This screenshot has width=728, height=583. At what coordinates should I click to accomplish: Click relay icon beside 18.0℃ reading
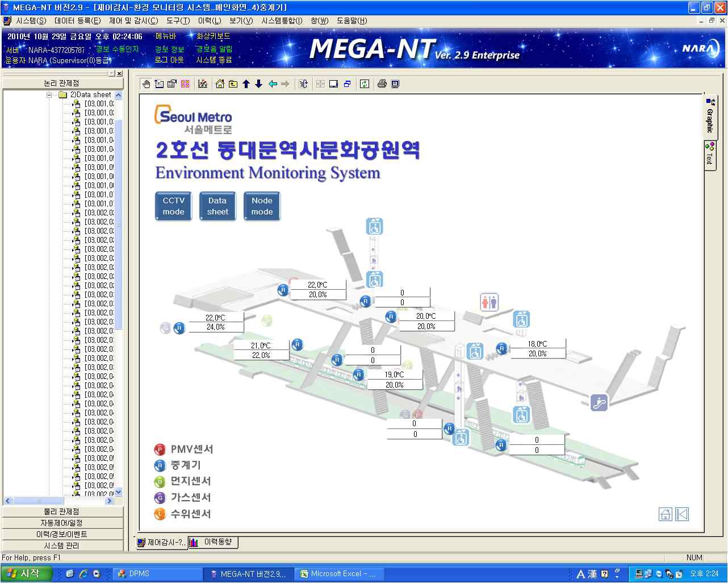[501, 348]
